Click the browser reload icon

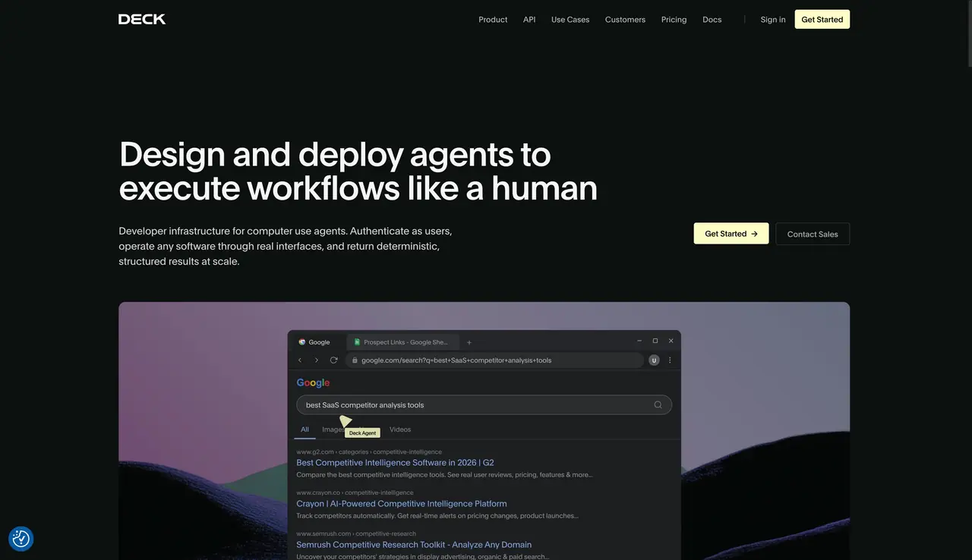click(x=333, y=360)
